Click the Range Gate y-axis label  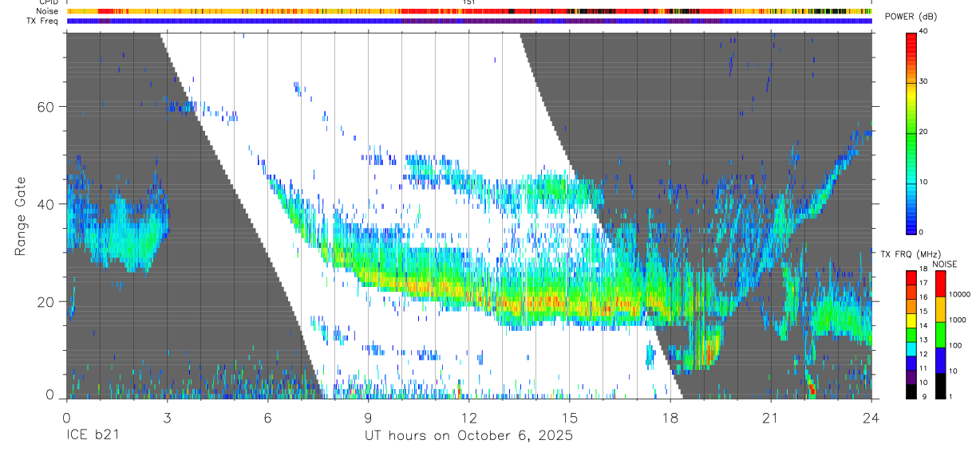pyautogui.click(x=21, y=218)
